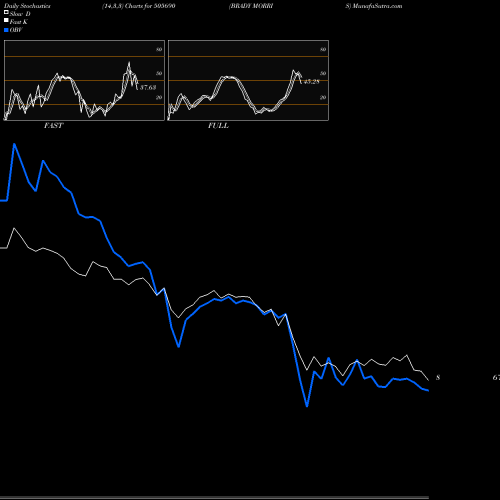500x500 pixels.
Task: Click the 'BRADY MORRI' stock name text
Action: [251, 6]
